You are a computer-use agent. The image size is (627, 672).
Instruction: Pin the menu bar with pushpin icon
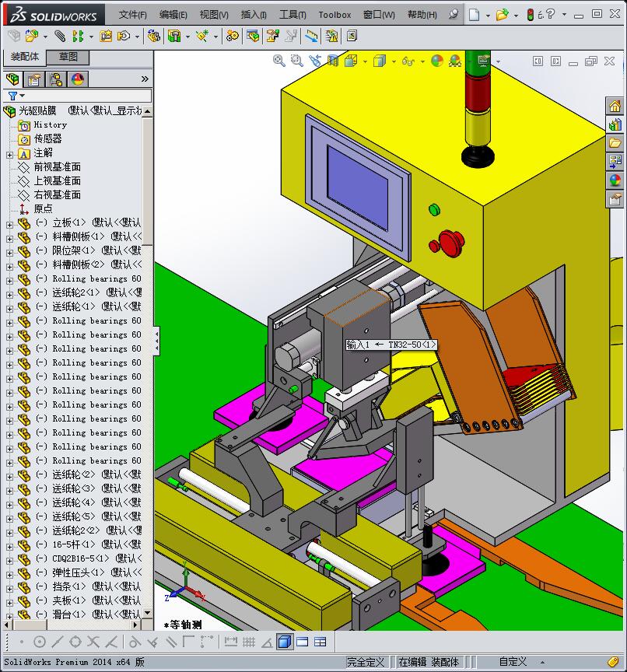453,15
